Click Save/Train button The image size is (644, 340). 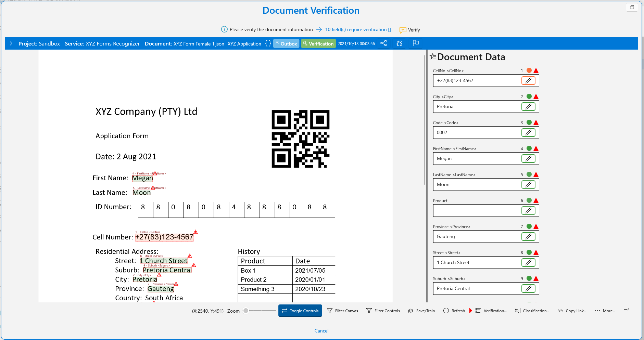tap(421, 311)
